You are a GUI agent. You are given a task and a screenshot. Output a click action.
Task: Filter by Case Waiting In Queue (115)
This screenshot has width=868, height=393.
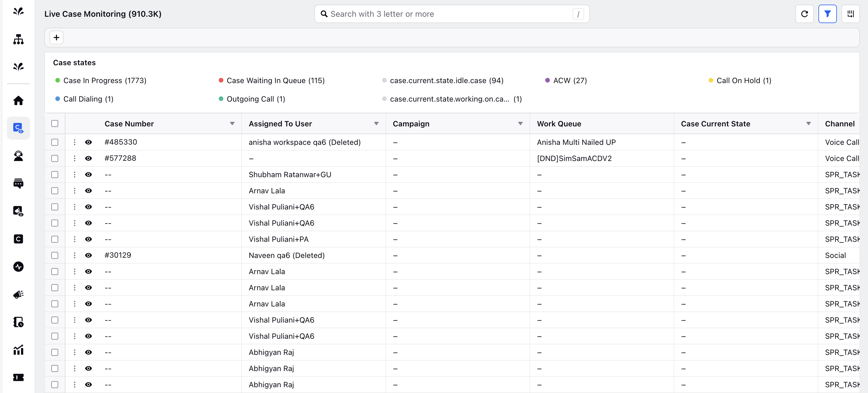[x=271, y=81]
